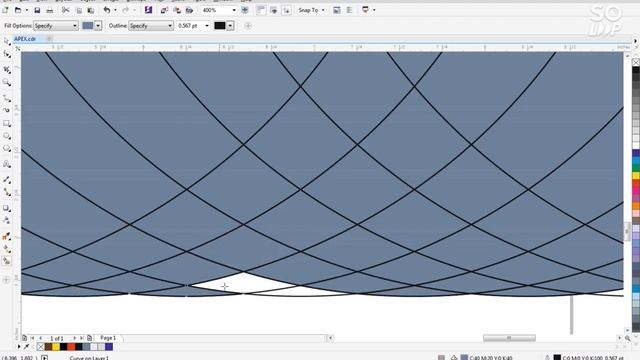Click the horizontal scrollbar thumb
The image size is (640, 360).
pos(509,338)
